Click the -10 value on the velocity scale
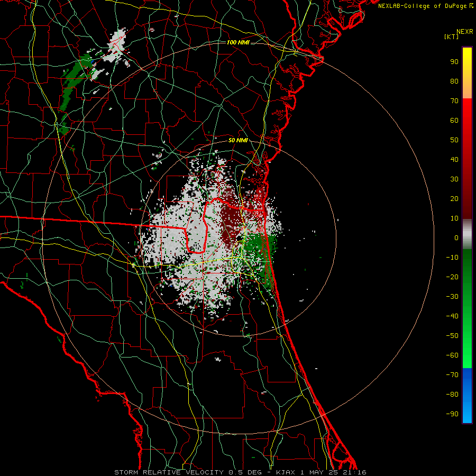Image resolution: width=476 pixels, height=476 pixels. [x=452, y=258]
